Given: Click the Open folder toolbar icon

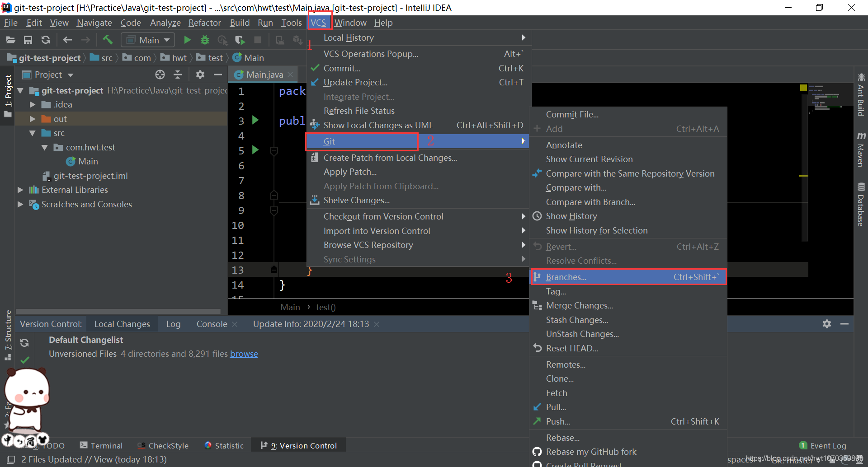Looking at the screenshot, I should [11, 40].
